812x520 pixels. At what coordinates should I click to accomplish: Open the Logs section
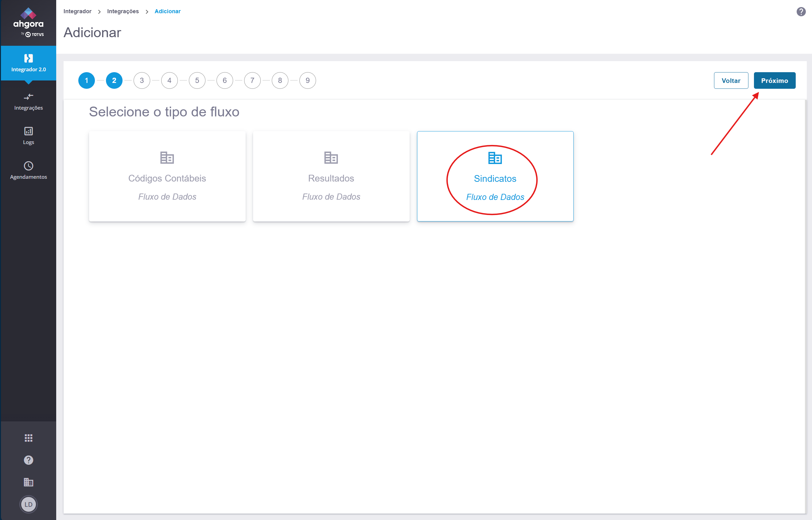(x=28, y=135)
